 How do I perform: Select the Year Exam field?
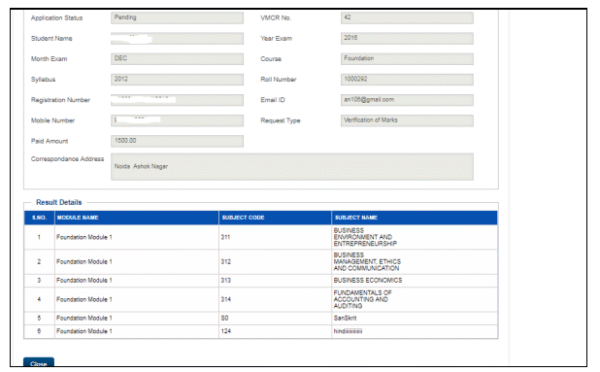coord(407,38)
